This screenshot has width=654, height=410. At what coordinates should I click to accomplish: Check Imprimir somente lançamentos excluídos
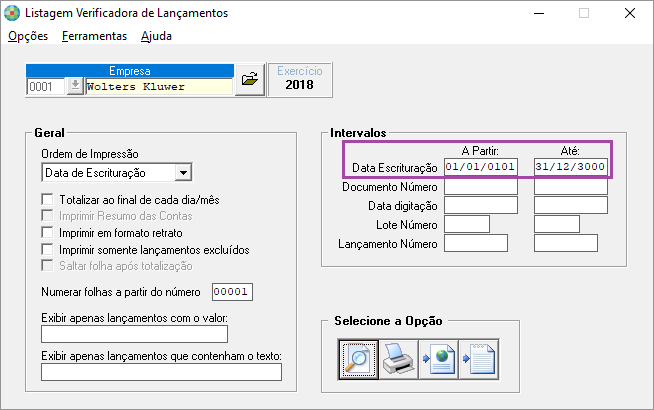48,249
